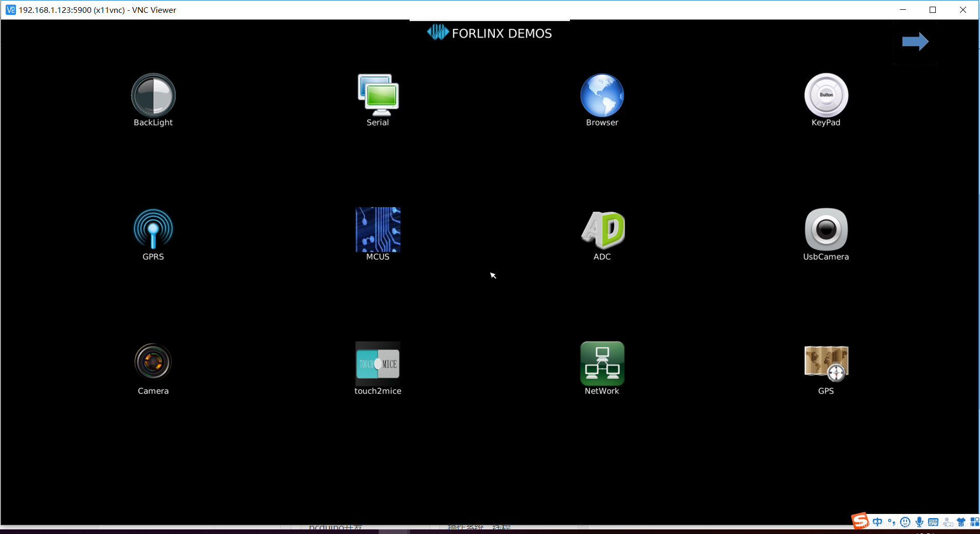Open the MCUS circuit board icon
Viewport: 980px width, 534px height.
[x=378, y=229]
